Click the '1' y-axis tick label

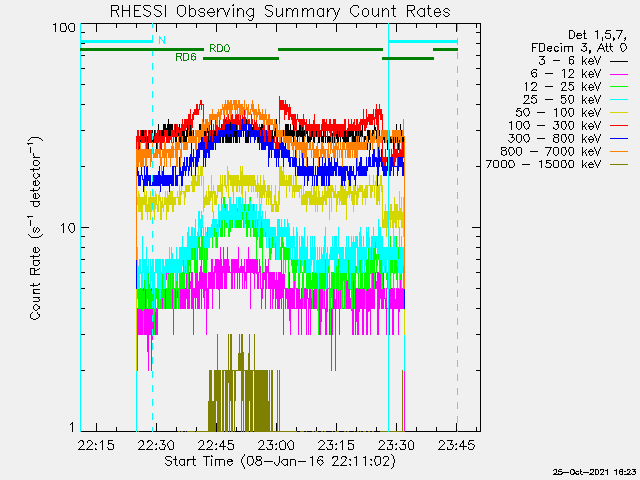[72, 427]
